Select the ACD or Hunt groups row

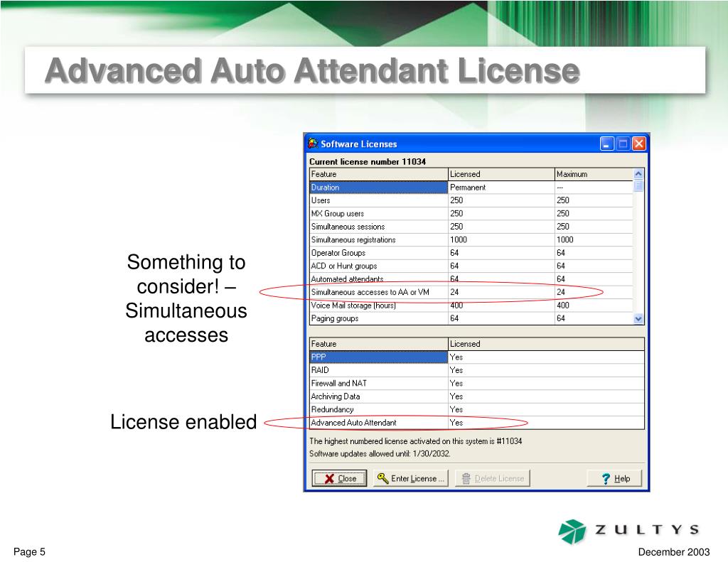point(471,266)
